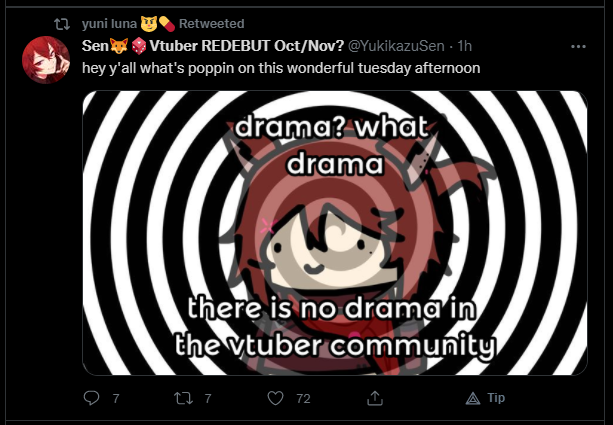The width and height of the screenshot is (613, 425).
Task: Like the tweet with the heart icon
Action: click(275, 398)
